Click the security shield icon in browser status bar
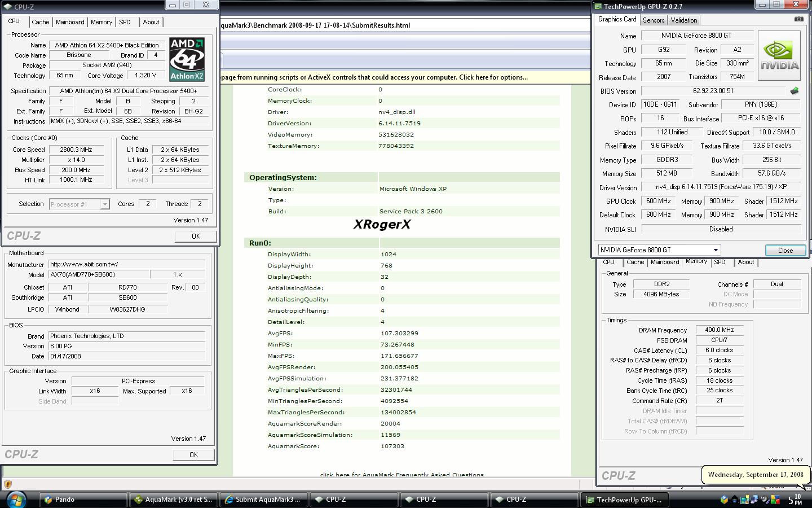This screenshot has height=508, width=812. (x=8, y=484)
